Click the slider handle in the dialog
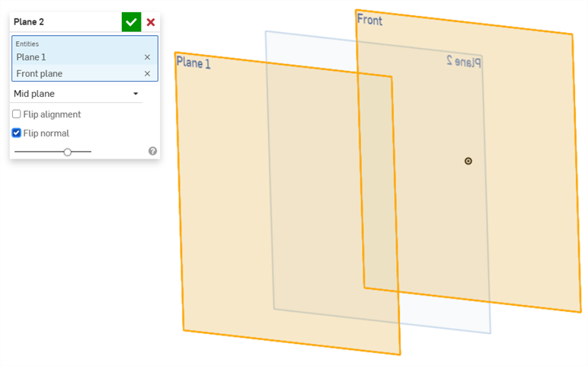This screenshot has width=588, height=366. pyautogui.click(x=68, y=152)
